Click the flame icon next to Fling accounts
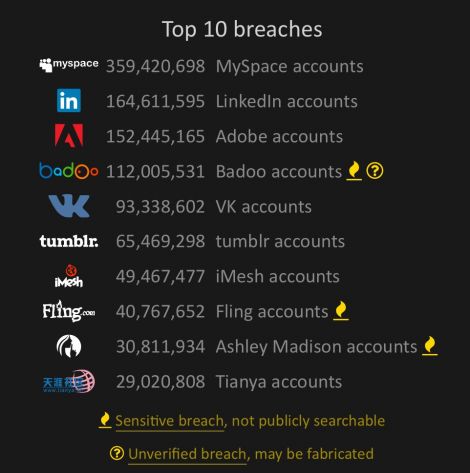This screenshot has width=470, height=473. tap(341, 311)
